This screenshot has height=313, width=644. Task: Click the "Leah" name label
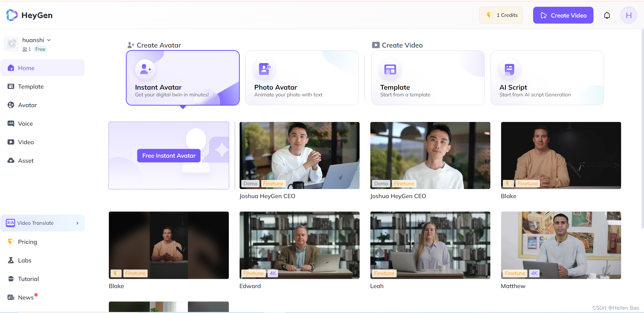coord(377,286)
